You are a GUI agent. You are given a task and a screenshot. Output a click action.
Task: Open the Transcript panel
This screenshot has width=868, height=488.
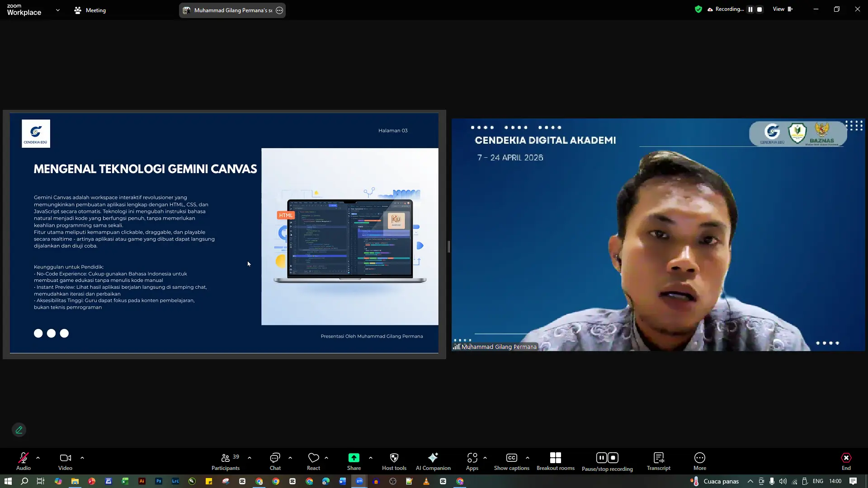click(x=659, y=461)
